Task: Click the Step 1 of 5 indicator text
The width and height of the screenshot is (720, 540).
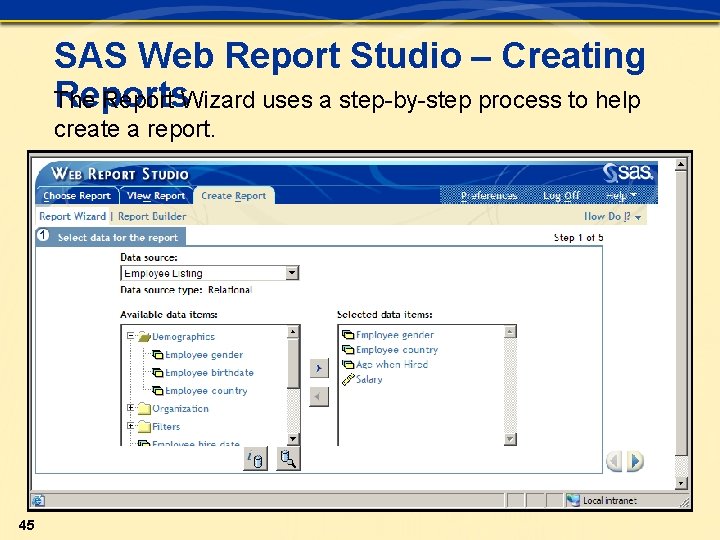Action: point(578,237)
